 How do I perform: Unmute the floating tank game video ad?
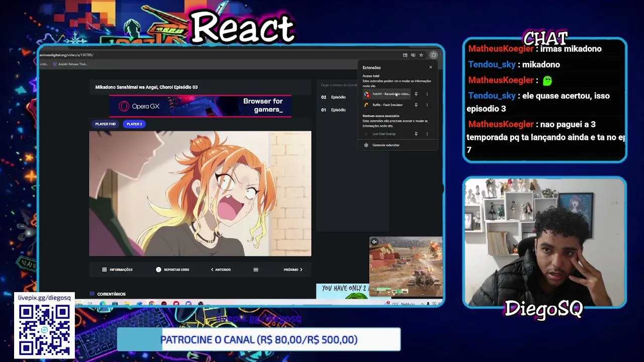click(x=374, y=242)
